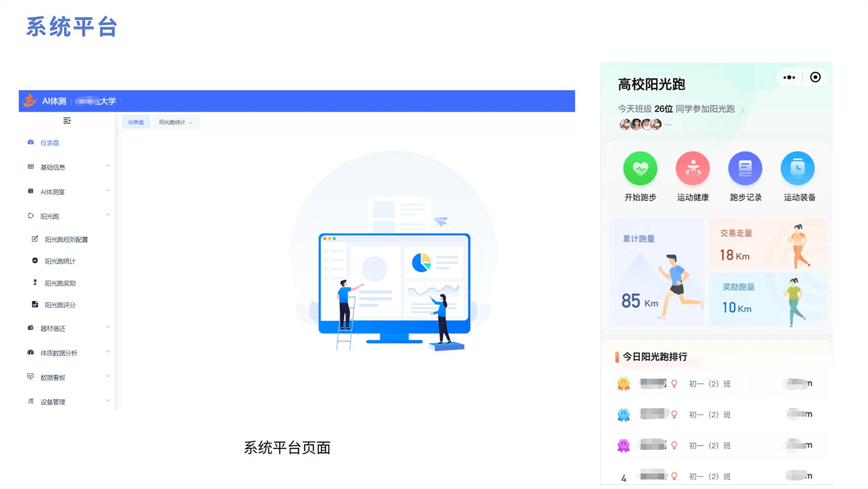
Task: Tap the green 开始跑步 heart icon
Action: [640, 169]
